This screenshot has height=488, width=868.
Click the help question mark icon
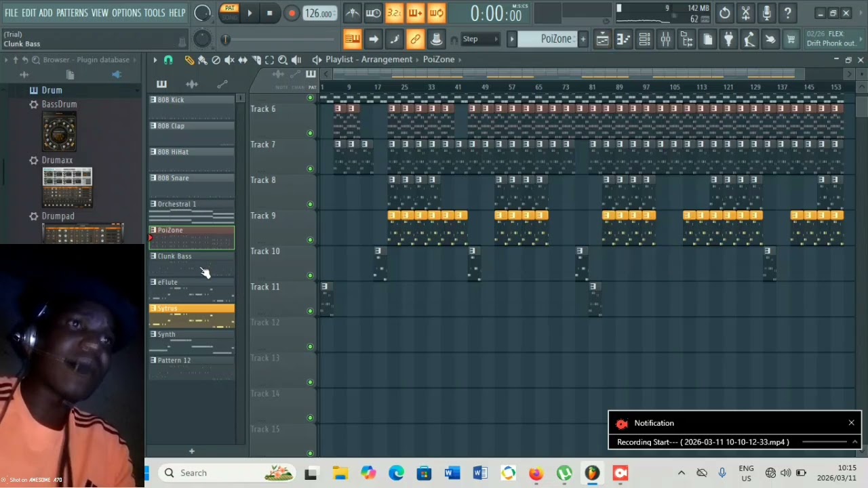click(x=788, y=13)
